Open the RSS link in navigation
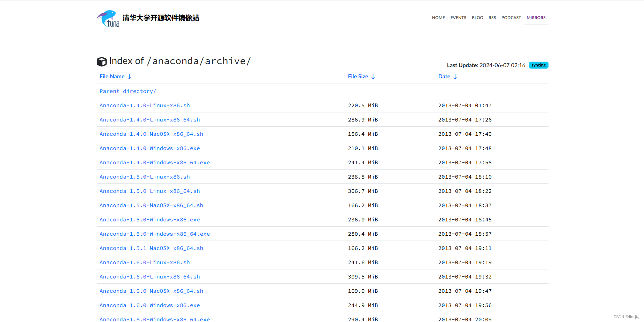The height and width of the screenshot is (322, 644). pyautogui.click(x=492, y=18)
